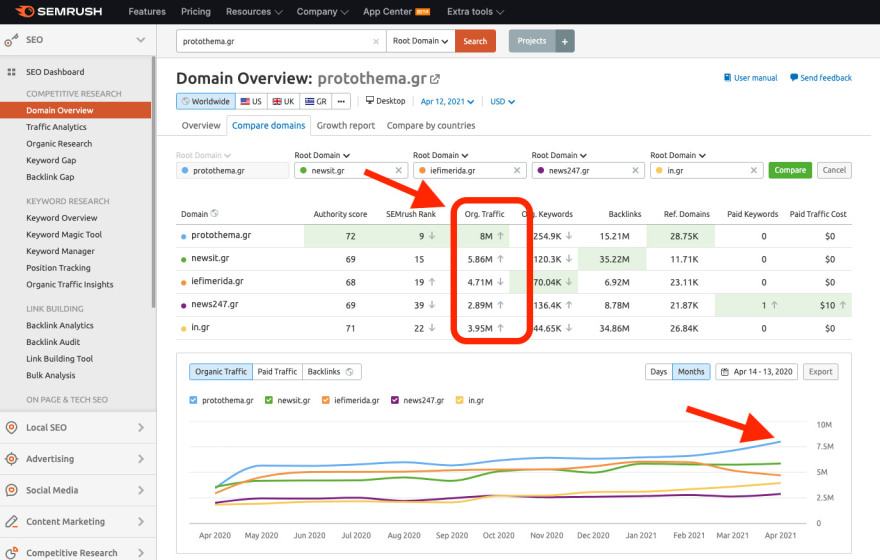880x560 pixels.
Task: Click the Send feedback chat icon
Action: coord(794,78)
